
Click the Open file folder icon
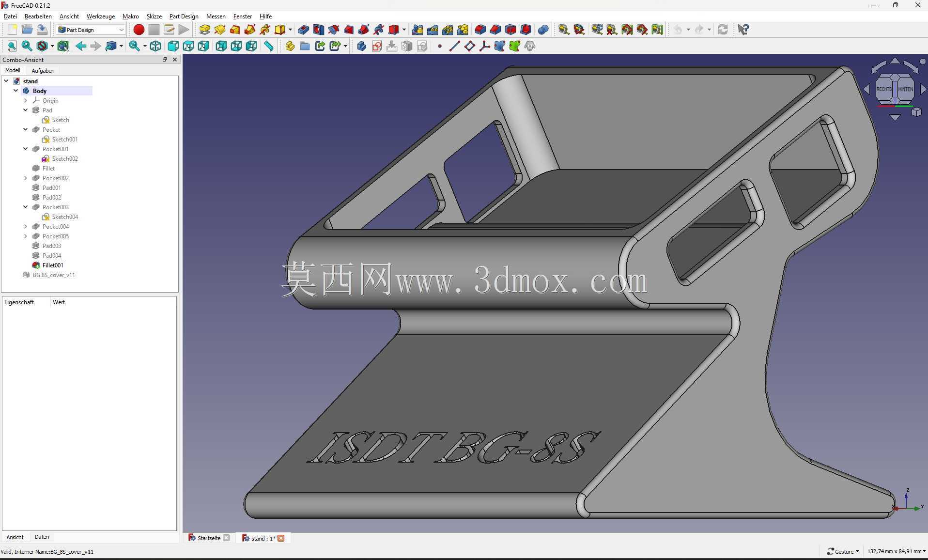(27, 30)
